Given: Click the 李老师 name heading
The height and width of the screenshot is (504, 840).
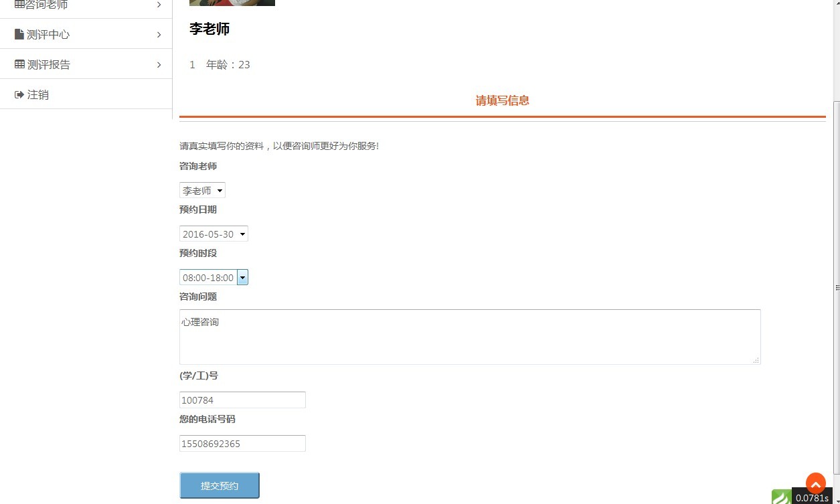Looking at the screenshot, I should coord(209,29).
